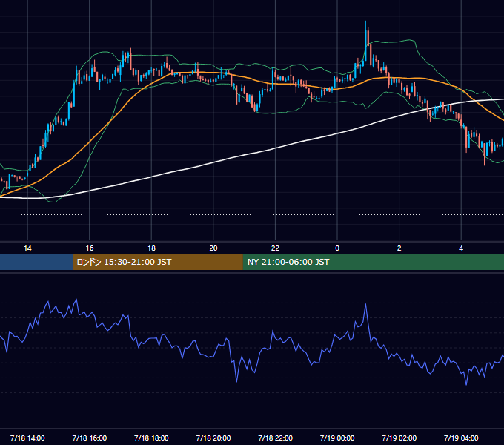Image resolution: width=504 pixels, height=445 pixels.
Task: Click the ロンドン 15:30-21:00 JST session bar
Action: tap(157, 262)
